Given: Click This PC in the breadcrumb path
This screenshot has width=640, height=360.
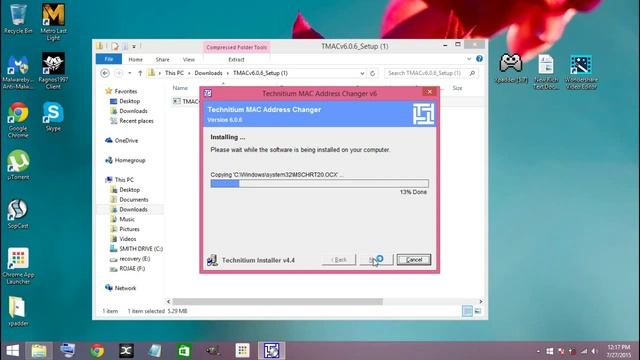Looking at the screenshot, I should pos(174,73).
